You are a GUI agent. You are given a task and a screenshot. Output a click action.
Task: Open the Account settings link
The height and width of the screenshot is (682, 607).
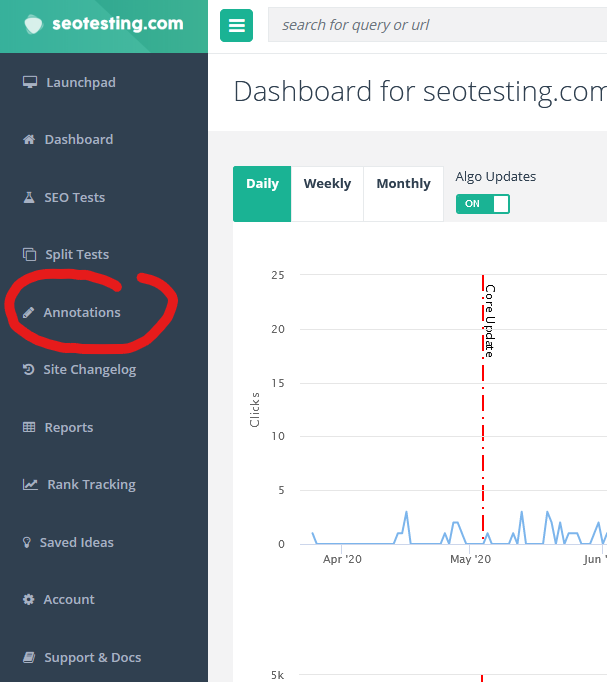tap(69, 599)
